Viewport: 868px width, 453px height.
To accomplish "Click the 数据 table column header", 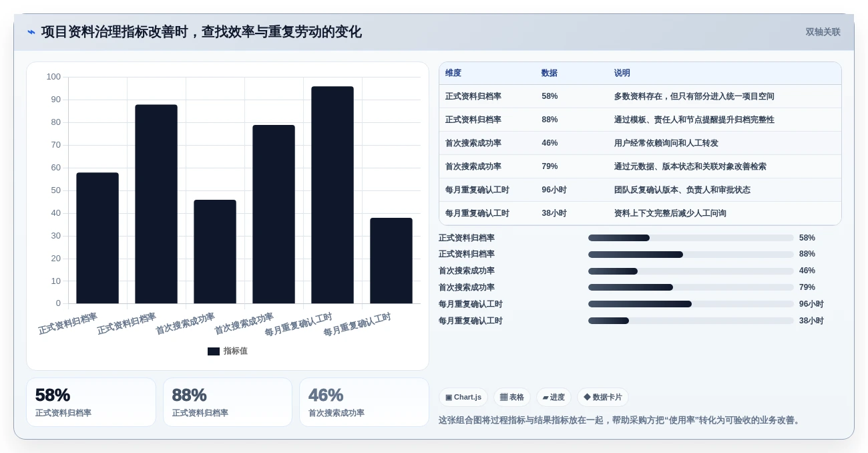I will point(550,73).
